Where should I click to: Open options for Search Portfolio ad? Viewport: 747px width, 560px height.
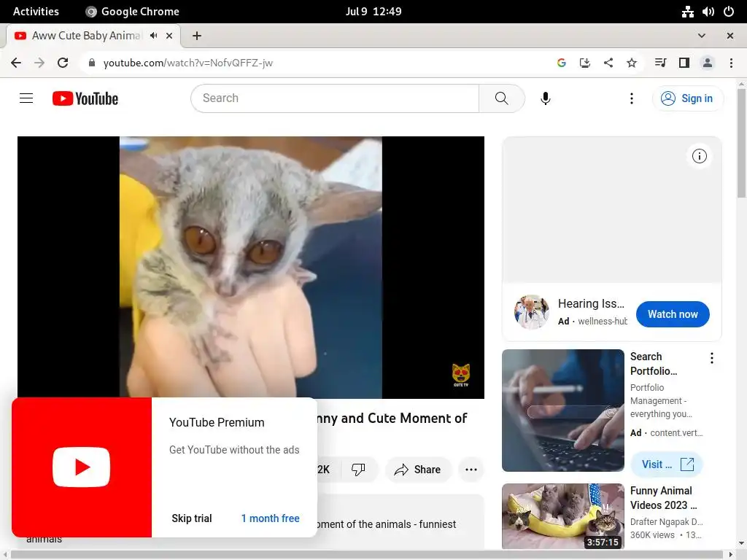tap(711, 358)
